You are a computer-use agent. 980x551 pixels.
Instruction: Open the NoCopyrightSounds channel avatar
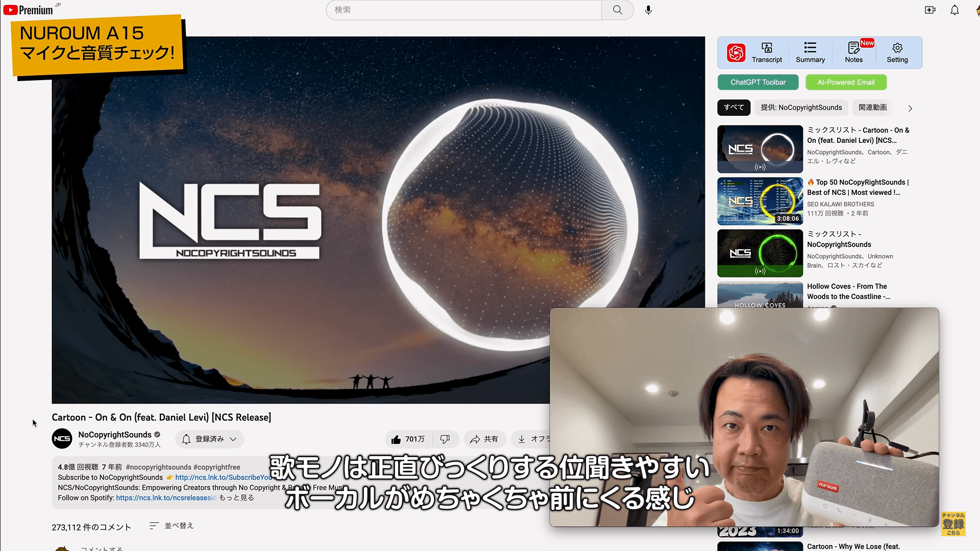(x=62, y=439)
